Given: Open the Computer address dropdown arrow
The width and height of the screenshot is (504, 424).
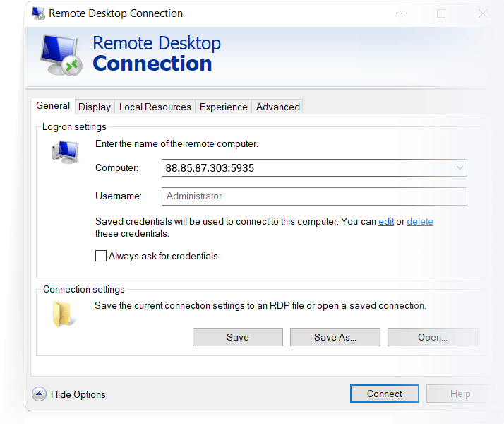Looking at the screenshot, I should [x=460, y=168].
